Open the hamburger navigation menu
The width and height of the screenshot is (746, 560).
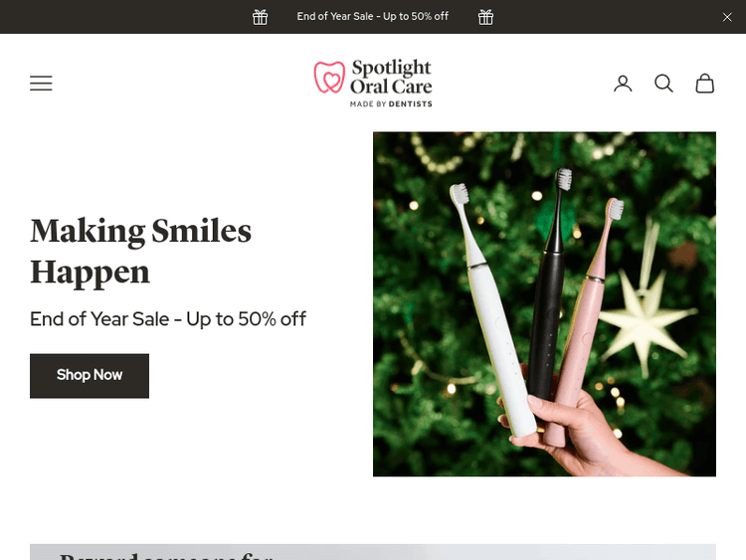click(41, 84)
